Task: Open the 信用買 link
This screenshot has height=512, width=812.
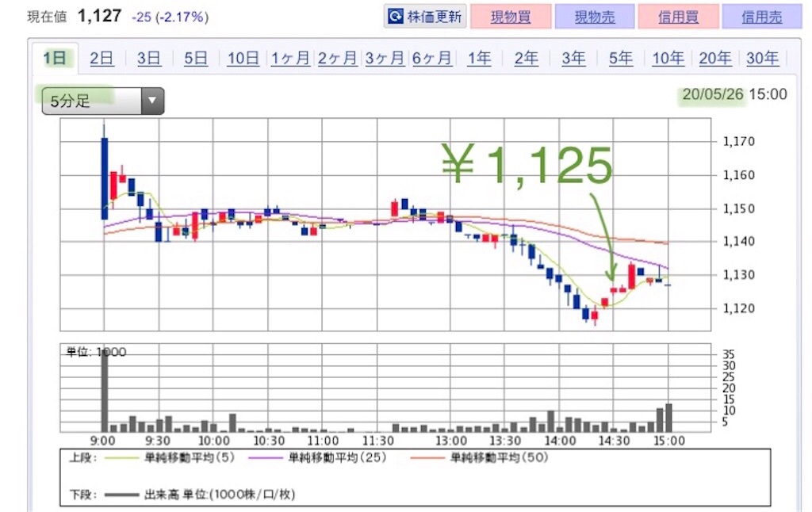Action: pos(679,17)
